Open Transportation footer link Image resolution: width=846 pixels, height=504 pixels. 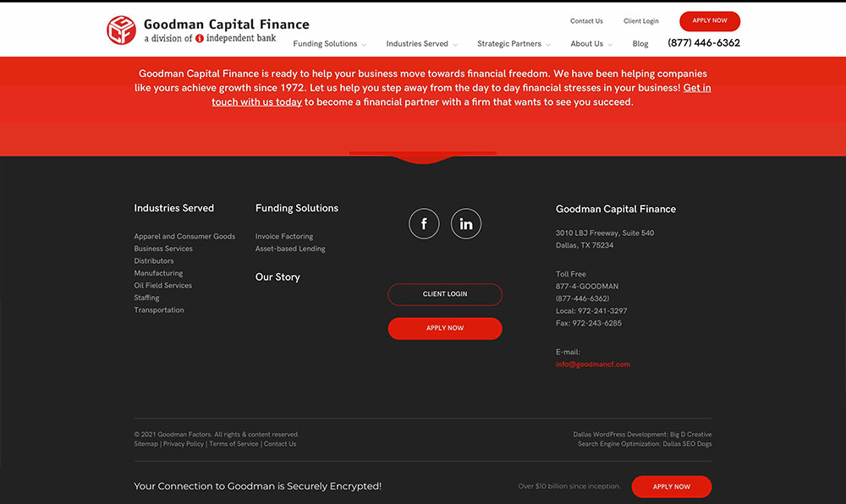coord(159,310)
